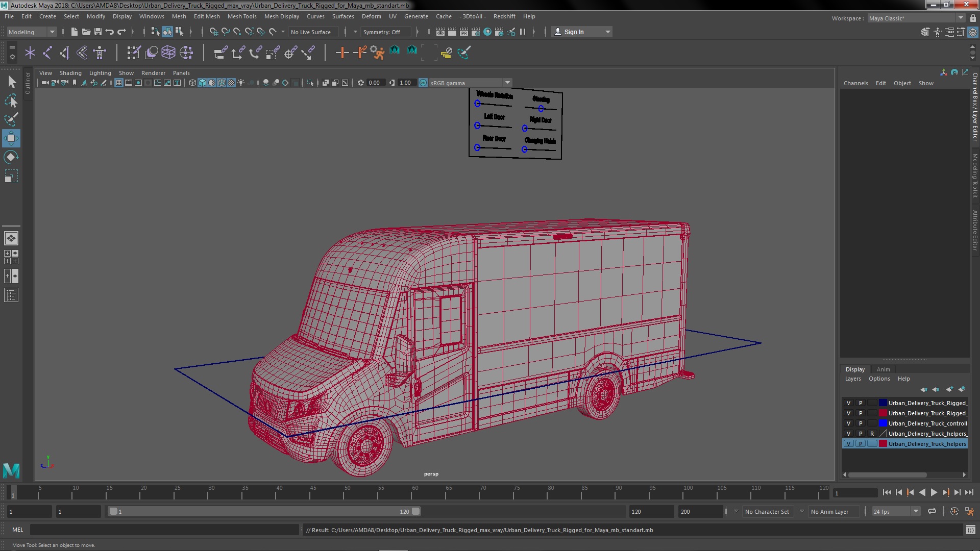
Task: Open the Outliner vertical tab
Action: click(x=28, y=83)
